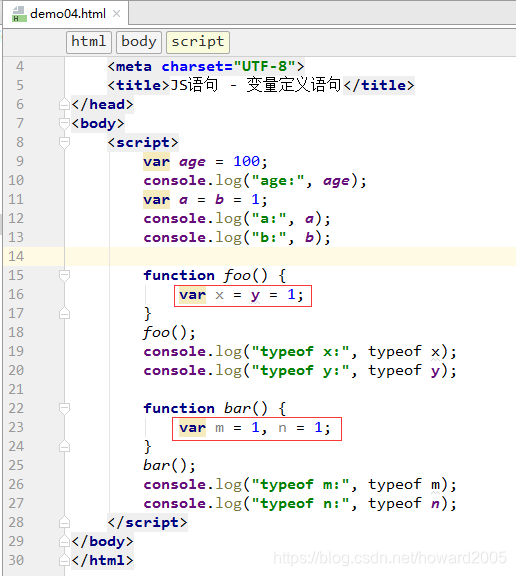
Task: Click line number 9 in the gutter
Action: coord(20,162)
